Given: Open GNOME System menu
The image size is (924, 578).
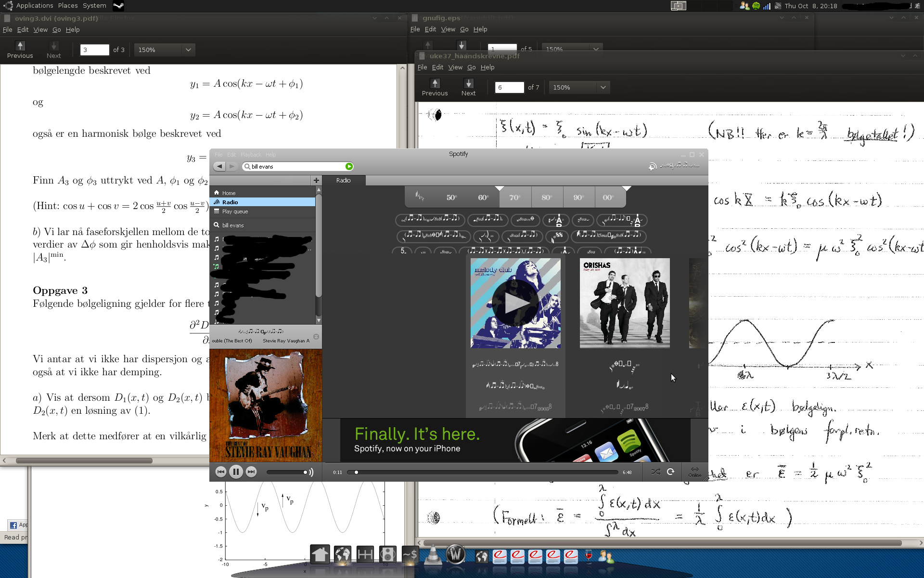Looking at the screenshot, I should 94,6.
